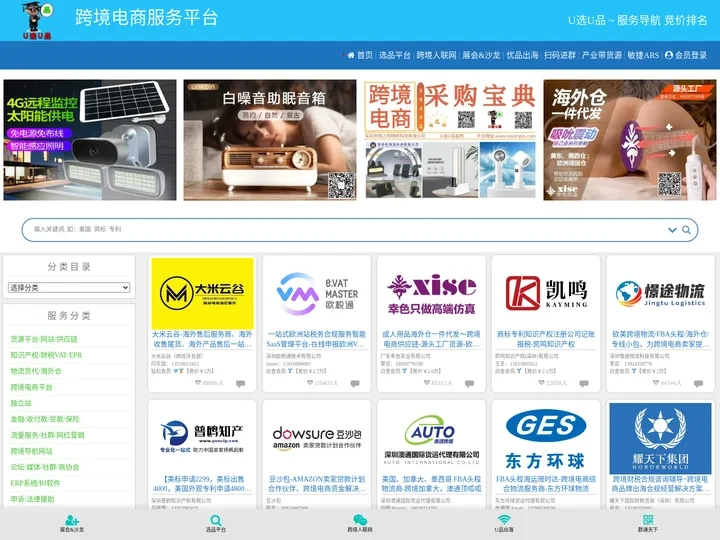Click heart icon on 凯鸣 card
The height and width of the screenshot is (540, 720).
tap(541, 382)
